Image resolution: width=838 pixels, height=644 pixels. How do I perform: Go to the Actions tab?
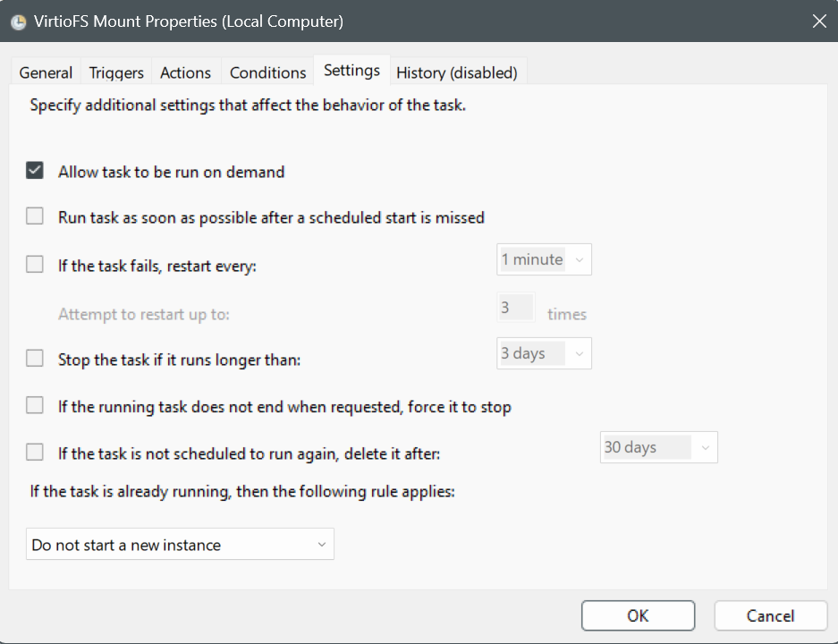pyautogui.click(x=185, y=72)
